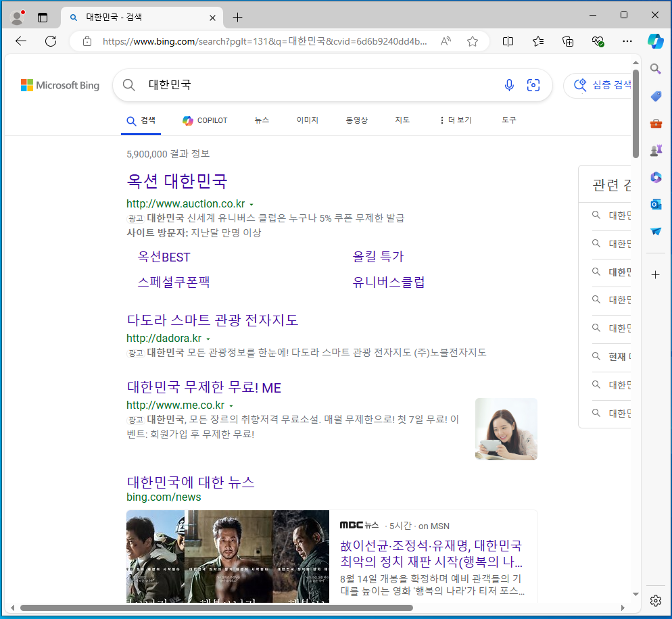Click the horizontal scrollbar thumb
Image resolution: width=672 pixels, height=619 pixels.
point(216,608)
